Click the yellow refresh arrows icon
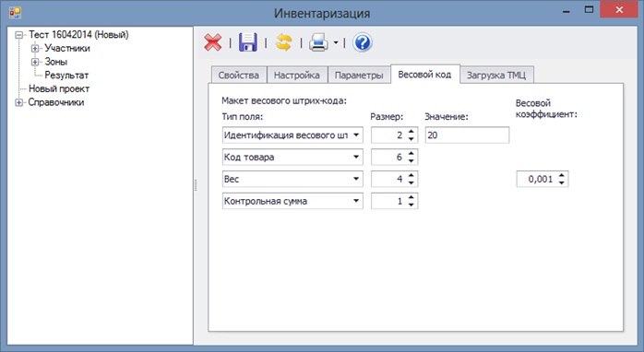Screen dimensions: 644x352 click(x=283, y=42)
